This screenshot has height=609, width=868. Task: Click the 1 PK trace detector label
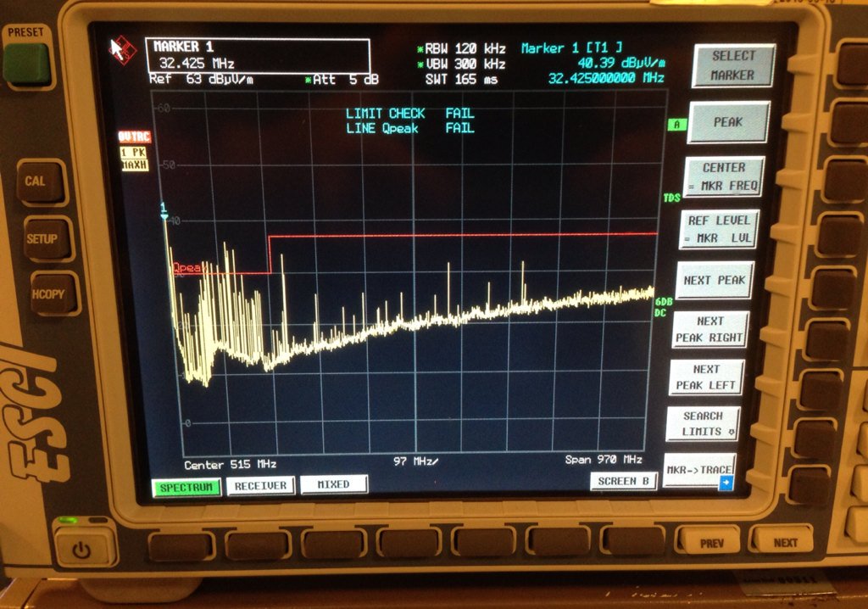(x=133, y=153)
